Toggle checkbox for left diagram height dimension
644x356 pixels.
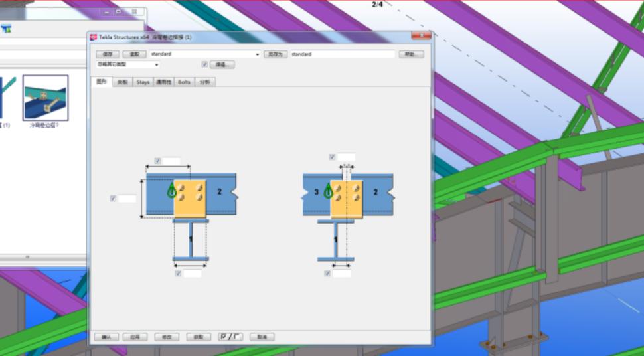113,199
